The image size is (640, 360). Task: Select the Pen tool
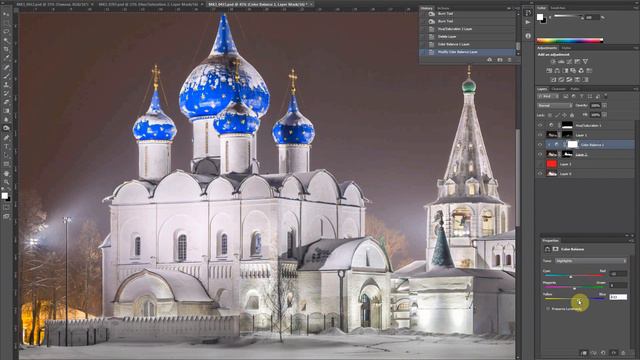6,138
